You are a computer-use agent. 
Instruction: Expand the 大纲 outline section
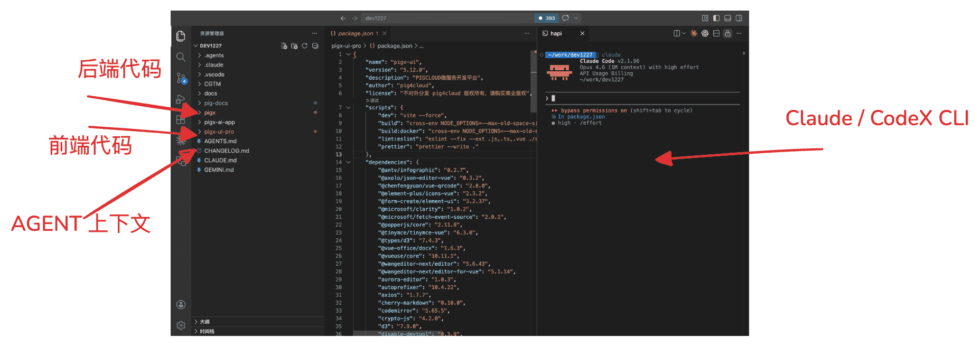tap(204, 322)
